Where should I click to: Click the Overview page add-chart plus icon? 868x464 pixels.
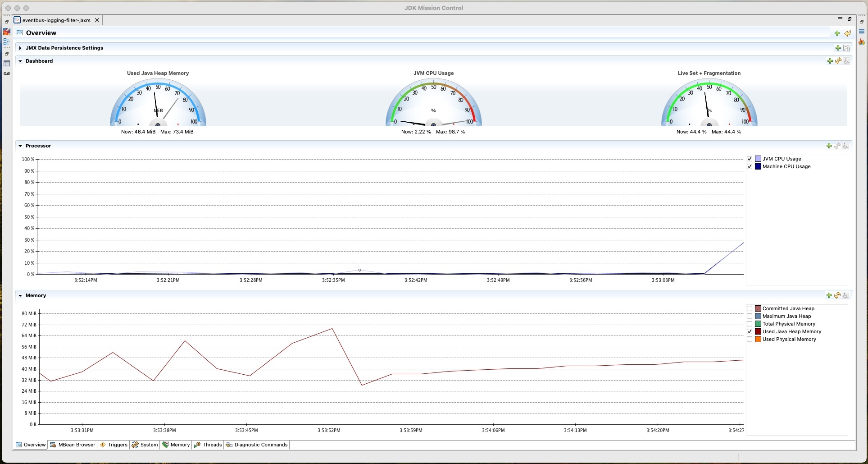pyautogui.click(x=837, y=33)
